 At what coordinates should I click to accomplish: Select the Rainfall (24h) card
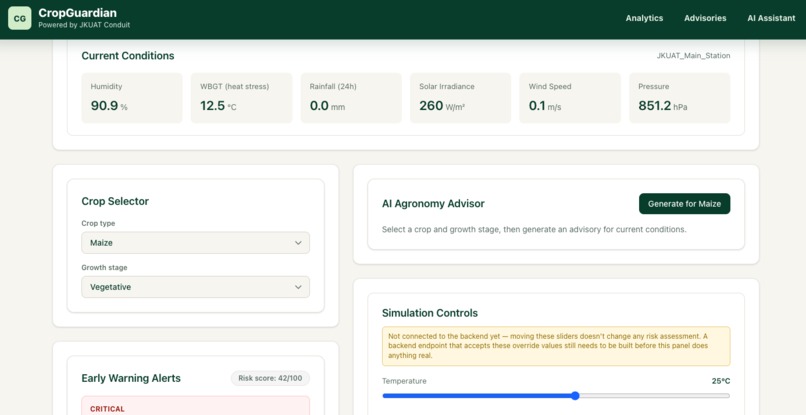click(351, 98)
